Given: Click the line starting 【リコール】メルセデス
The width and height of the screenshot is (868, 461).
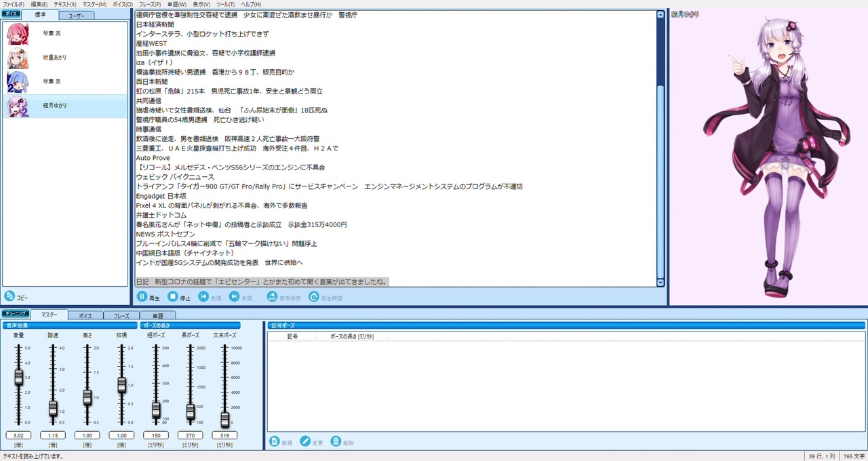Looking at the screenshot, I should pos(231,167).
